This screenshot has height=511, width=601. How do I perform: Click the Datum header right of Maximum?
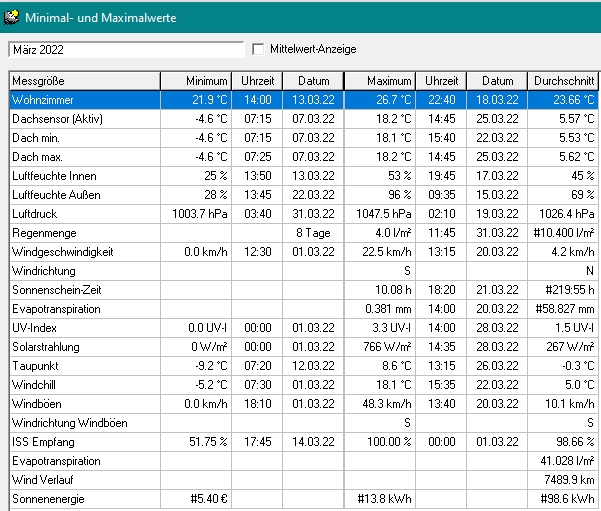[x=498, y=81]
